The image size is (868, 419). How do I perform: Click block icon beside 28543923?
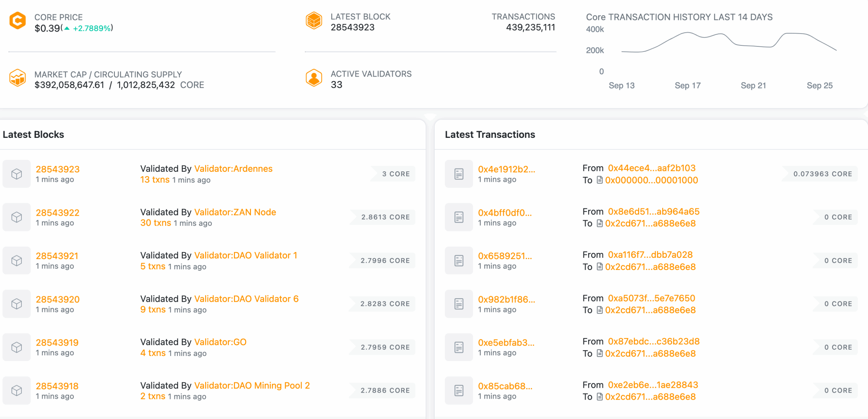coord(17,174)
